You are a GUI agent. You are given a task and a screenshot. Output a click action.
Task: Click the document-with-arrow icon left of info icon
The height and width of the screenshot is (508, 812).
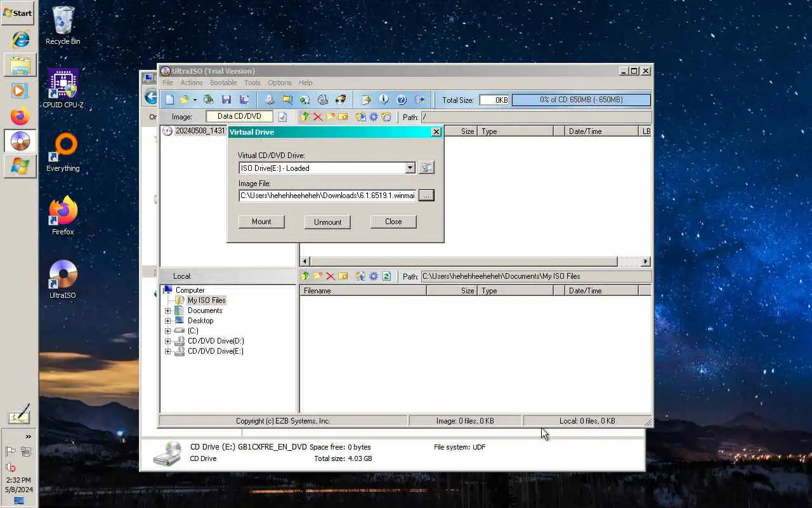(x=366, y=100)
